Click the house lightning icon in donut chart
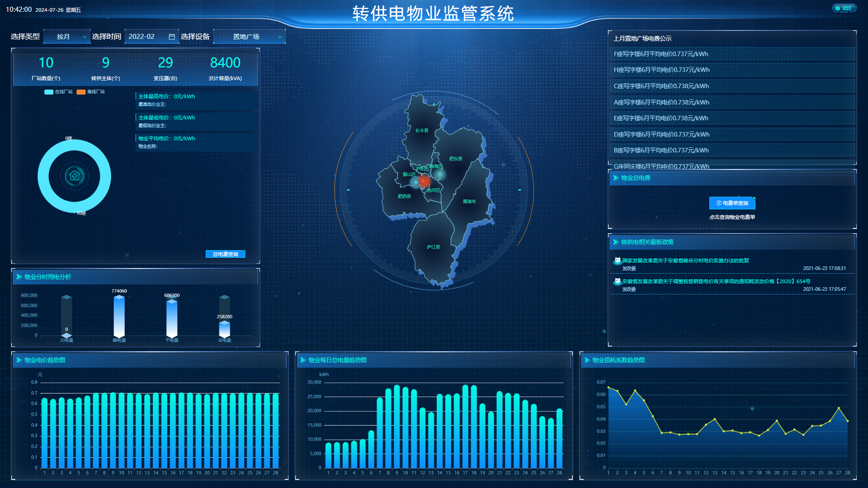The image size is (868, 488). click(75, 176)
